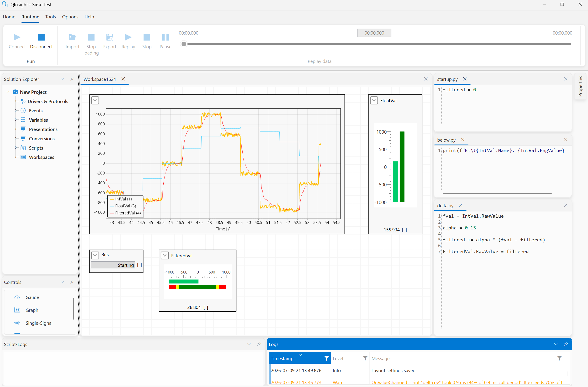Click the Stop replay icon
This screenshot has height=387, width=588.
click(147, 37)
